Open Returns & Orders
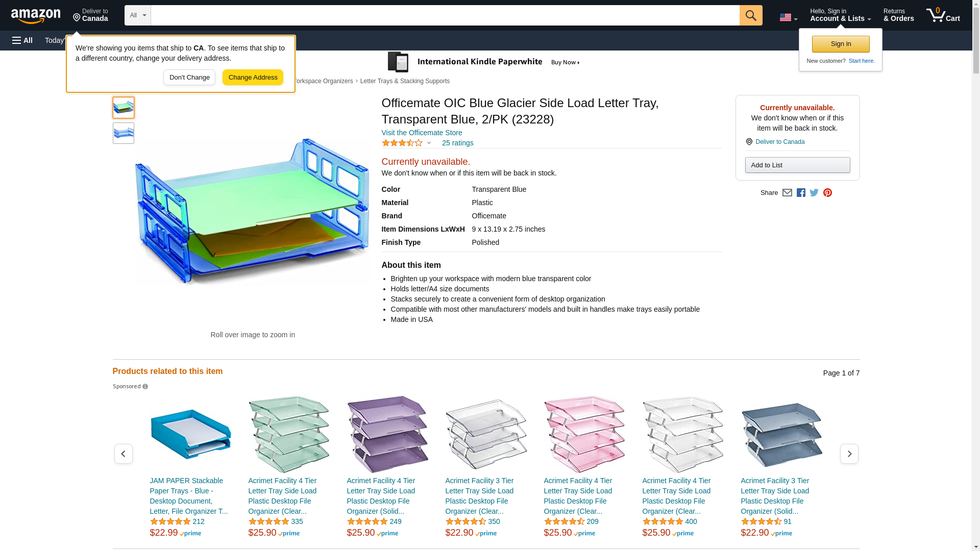The width and height of the screenshot is (980, 551). click(x=898, y=15)
